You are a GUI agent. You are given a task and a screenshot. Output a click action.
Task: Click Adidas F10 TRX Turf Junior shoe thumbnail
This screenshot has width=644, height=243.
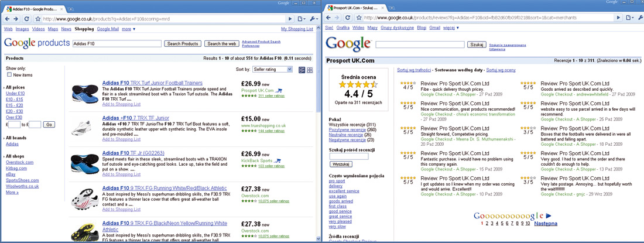pos(83,94)
